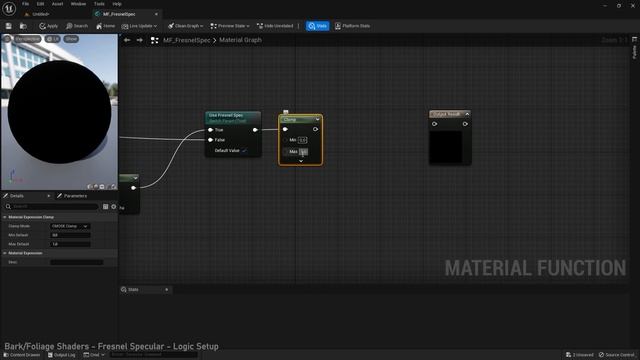
Task: Click the Details search field
Action: pyautogui.click(x=52, y=207)
